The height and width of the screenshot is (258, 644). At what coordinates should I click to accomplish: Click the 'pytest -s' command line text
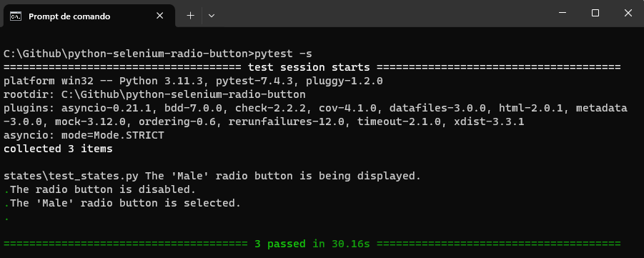(x=283, y=54)
